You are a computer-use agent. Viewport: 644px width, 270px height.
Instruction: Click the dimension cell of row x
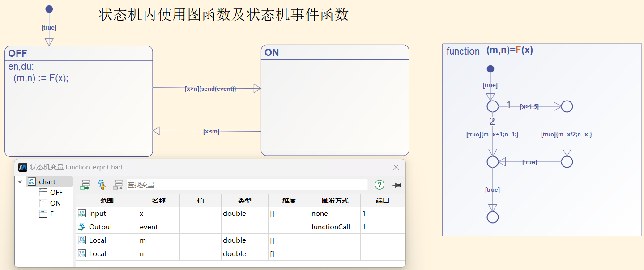[289, 214]
